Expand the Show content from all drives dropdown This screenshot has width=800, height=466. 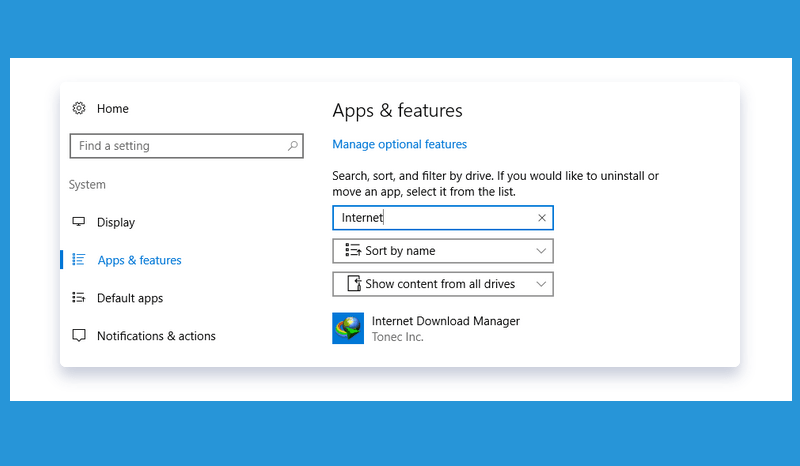pyautogui.click(x=443, y=284)
